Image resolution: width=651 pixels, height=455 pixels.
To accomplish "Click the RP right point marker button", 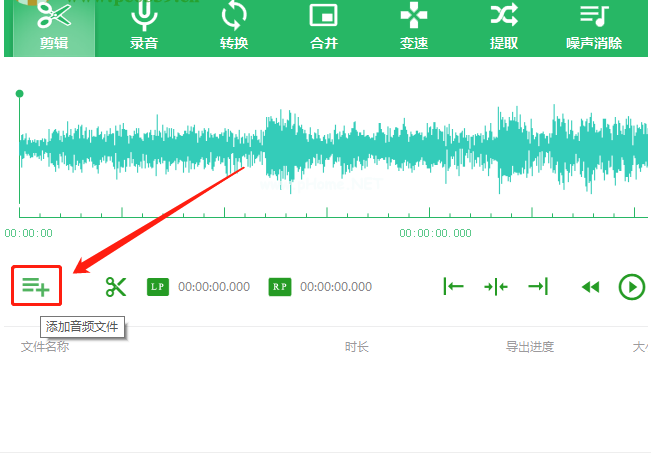I will [x=279, y=287].
